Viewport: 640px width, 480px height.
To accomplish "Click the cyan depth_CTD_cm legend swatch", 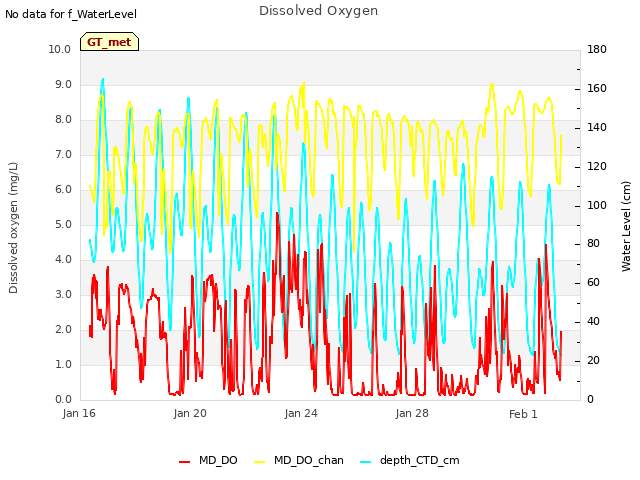I will click(x=366, y=462).
